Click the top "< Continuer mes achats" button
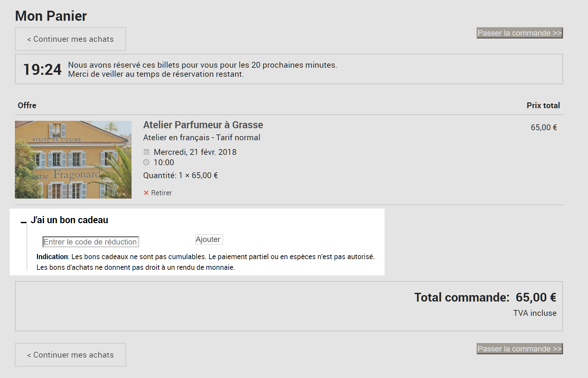588x378 pixels. click(70, 39)
